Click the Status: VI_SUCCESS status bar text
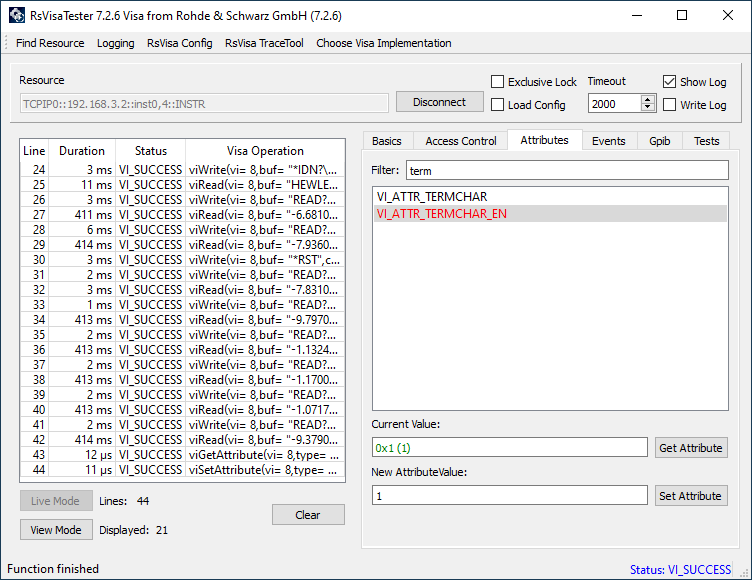This screenshot has height=580, width=752. point(680,569)
